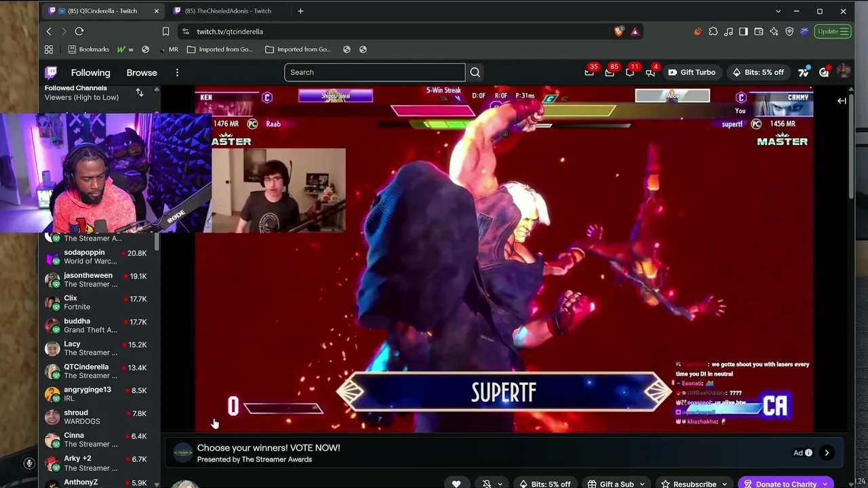
Task: Sort followed channels by viewers
Action: (x=140, y=93)
